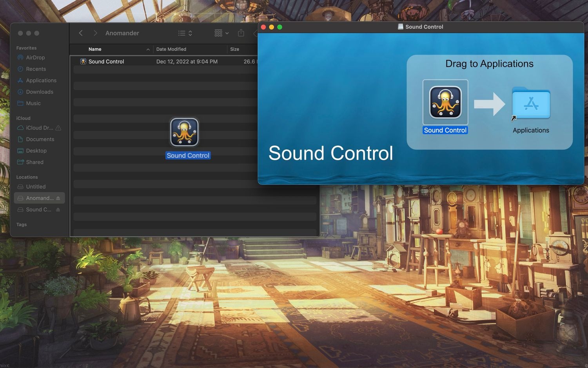Select the Sound Control app icon in the installer window
Image resolution: width=588 pixels, height=368 pixels.
tap(445, 102)
